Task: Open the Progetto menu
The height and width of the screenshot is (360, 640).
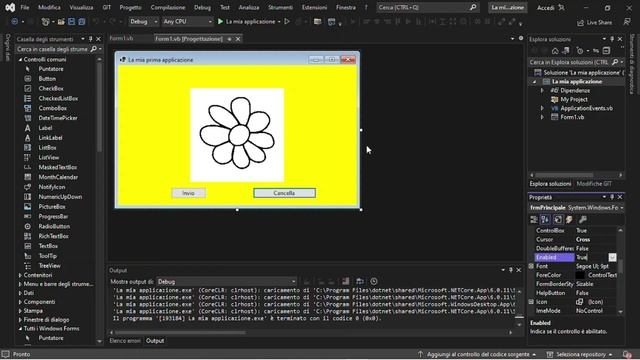Action: (130, 7)
